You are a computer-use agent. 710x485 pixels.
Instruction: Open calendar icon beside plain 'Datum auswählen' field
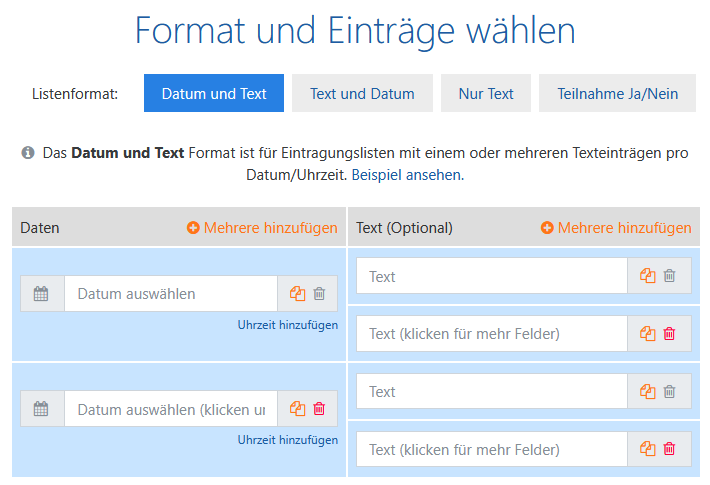pyautogui.click(x=41, y=294)
